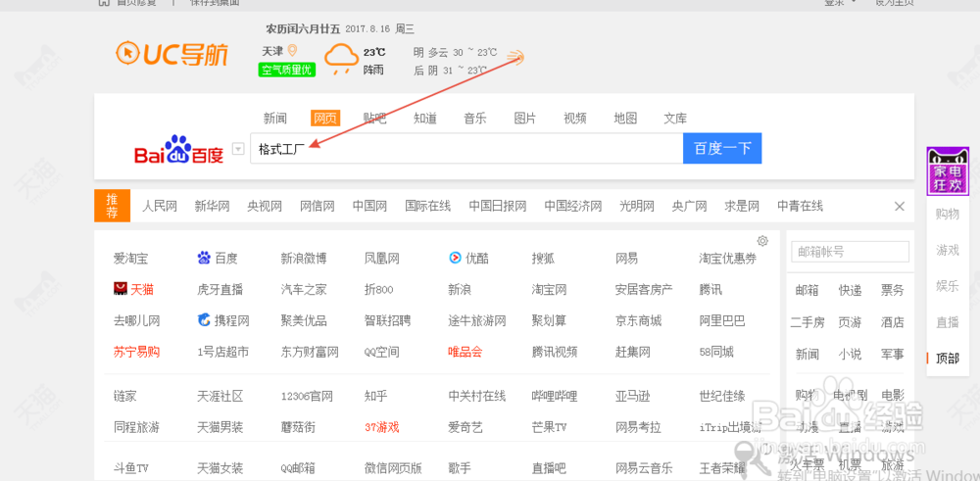Open the 小说 shortcut
Viewport: 980px width, 481px height.
850,355
